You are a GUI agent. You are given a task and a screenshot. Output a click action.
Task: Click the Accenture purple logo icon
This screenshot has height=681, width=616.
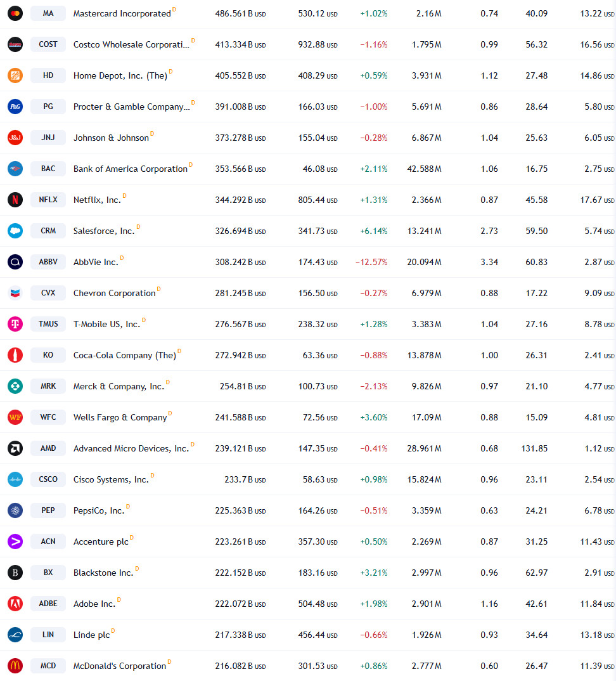(15, 542)
